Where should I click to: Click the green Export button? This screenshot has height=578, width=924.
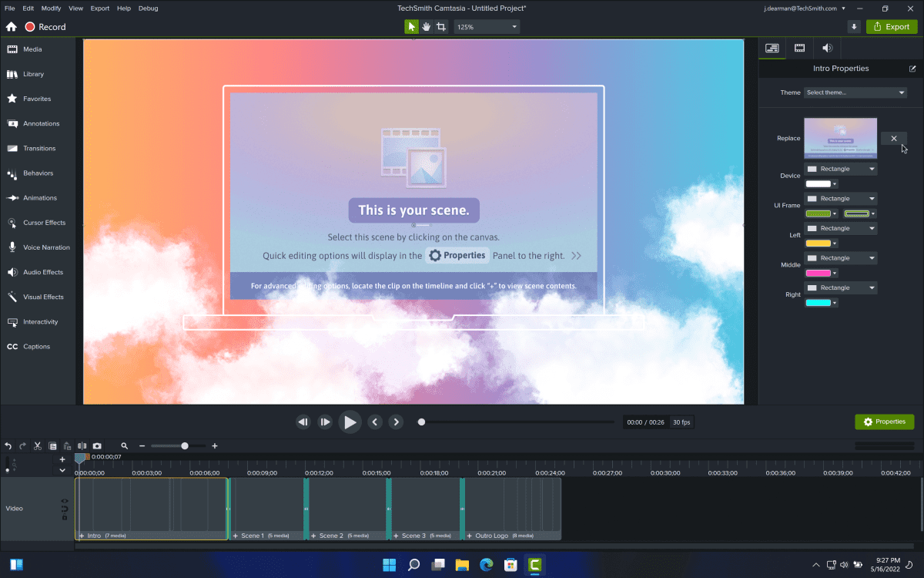[x=891, y=27]
